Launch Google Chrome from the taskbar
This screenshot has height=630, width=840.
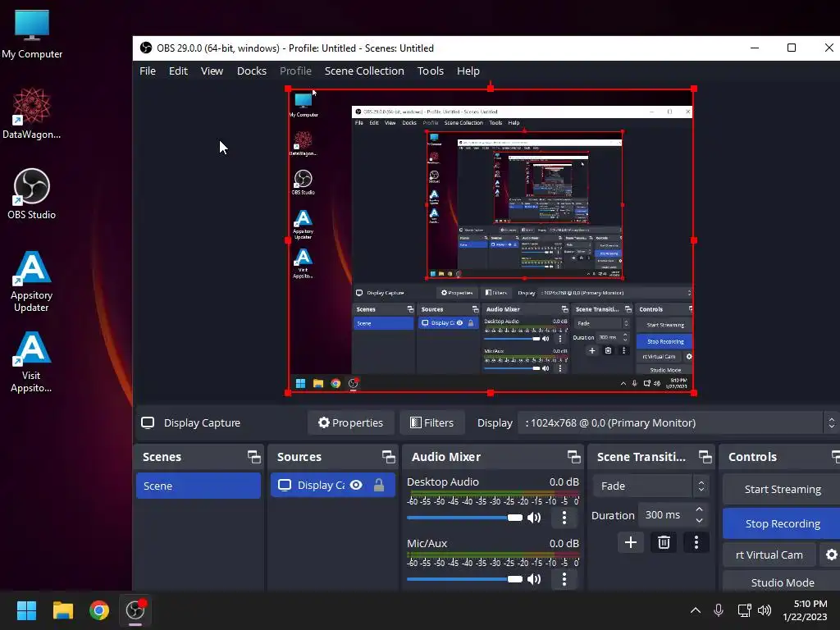[x=99, y=610]
